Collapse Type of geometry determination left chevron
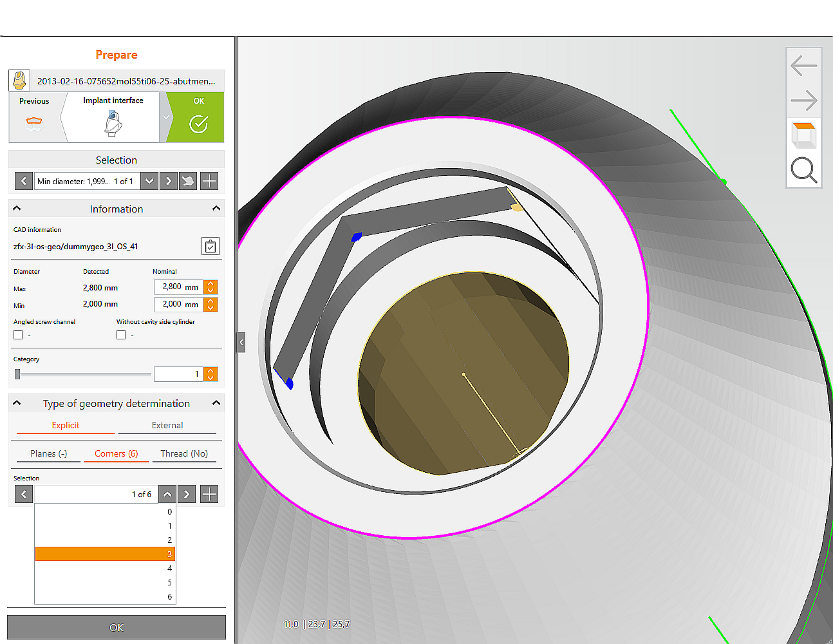The width and height of the screenshot is (833, 644). tap(17, 403)
